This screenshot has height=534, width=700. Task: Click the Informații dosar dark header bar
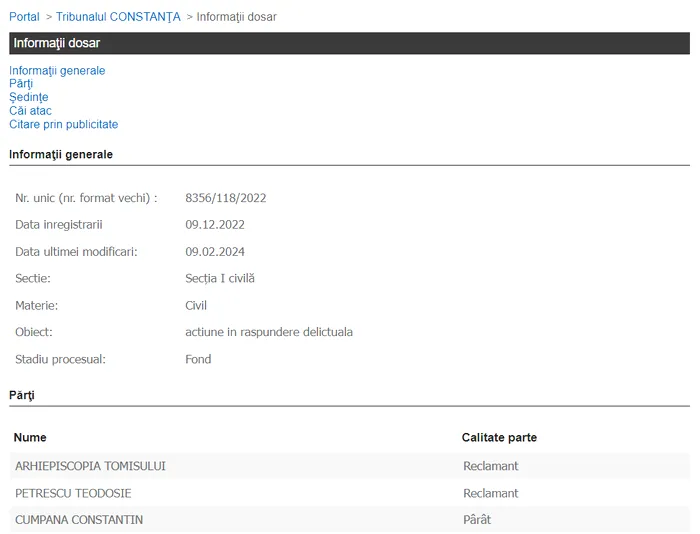350,43
